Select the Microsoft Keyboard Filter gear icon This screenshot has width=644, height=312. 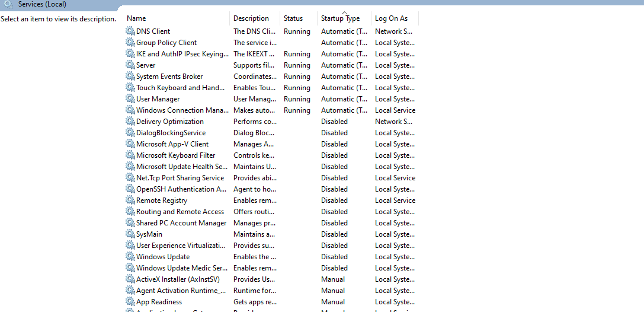pos(130,155)
